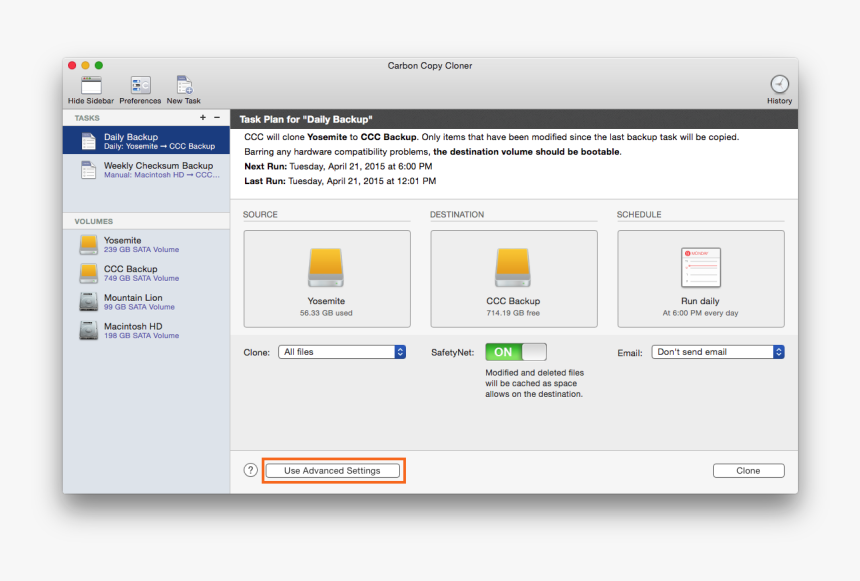The width and height of the screenshot is (860, 581).
Task: Click the Yosemite source drive box
Action: coord(327,279)
